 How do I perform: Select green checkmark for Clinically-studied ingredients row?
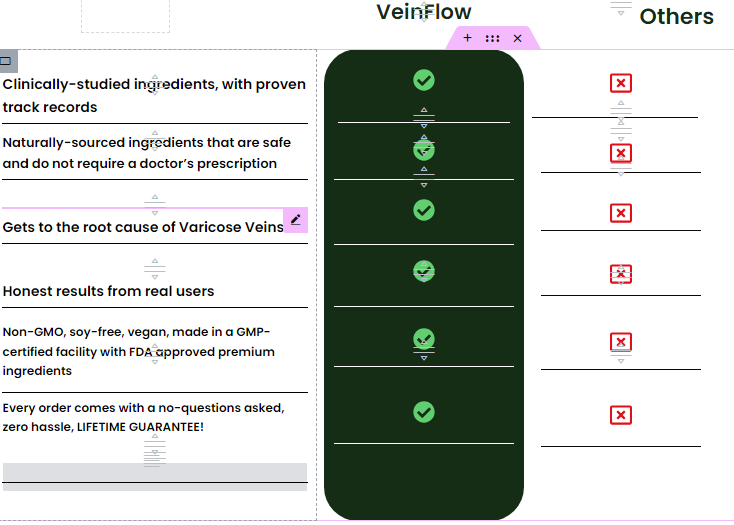pos(424,80)
